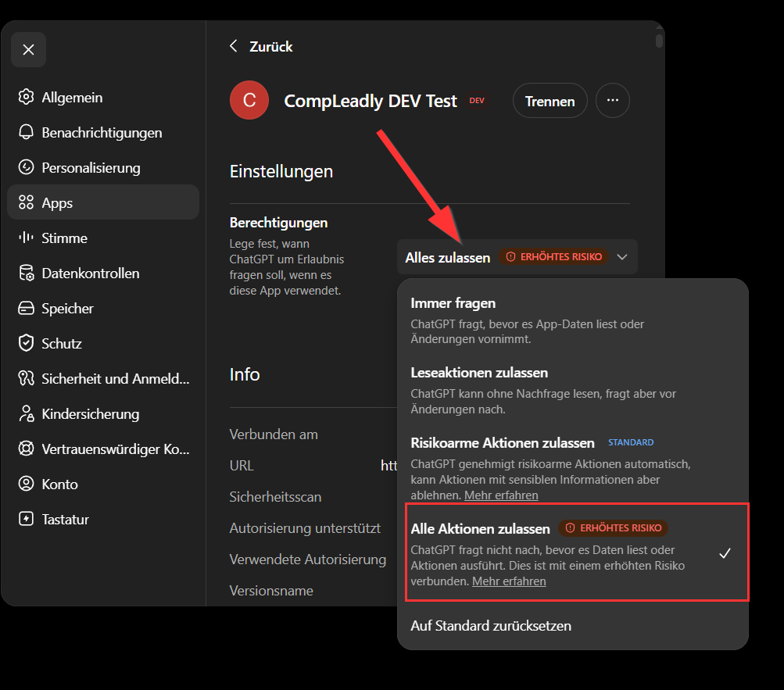Click the Benachrichtigungen bell icon
This screenshot has height=690, width=784.
point(26,132)
